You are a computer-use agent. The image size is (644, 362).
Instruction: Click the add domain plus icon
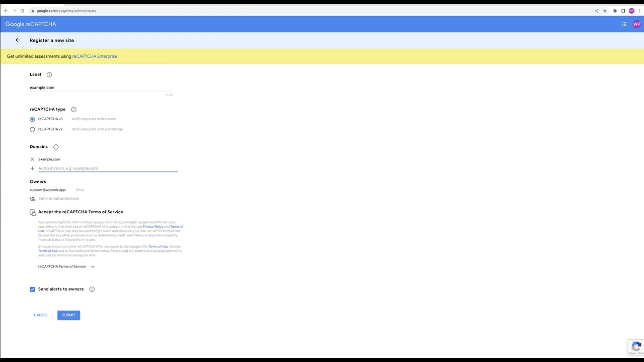click(32, 168)
